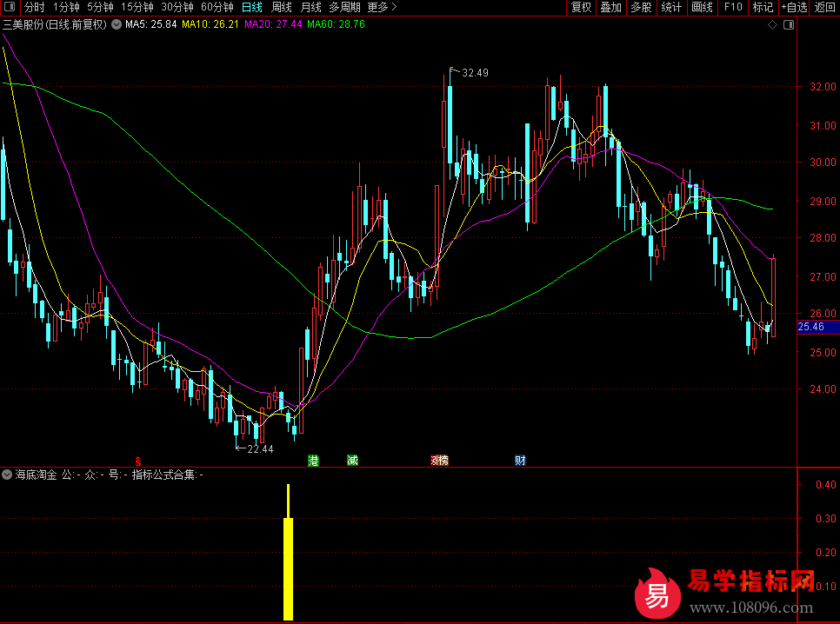
Task: Select the 周线 weekly period tab
Action: 282,7
